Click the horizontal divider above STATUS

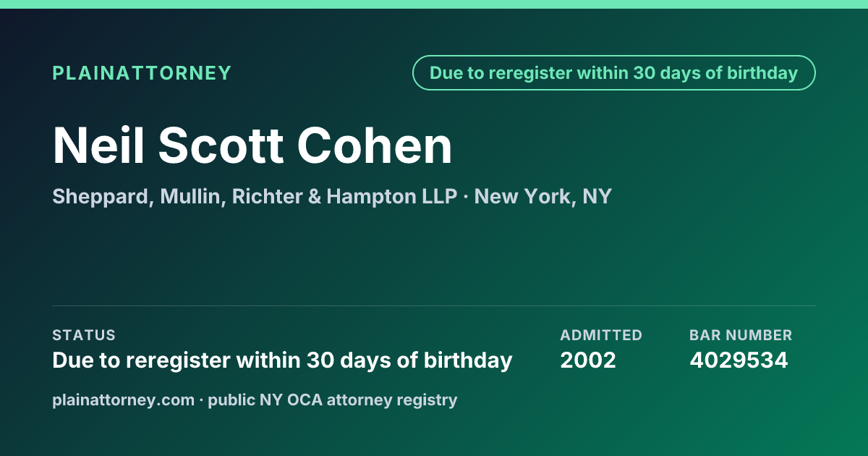(x=434, y=305)
